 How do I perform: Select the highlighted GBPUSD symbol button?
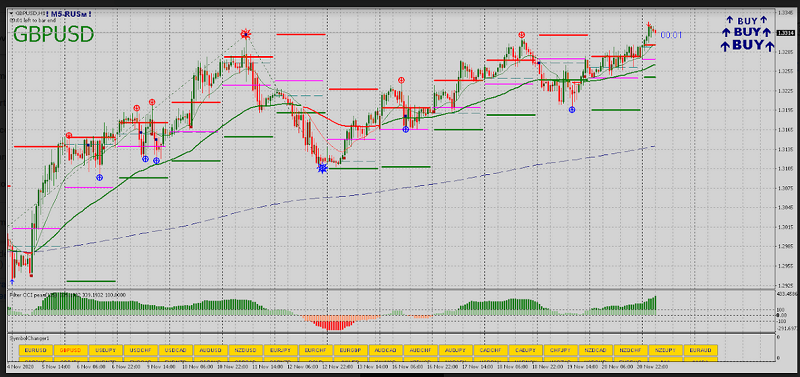(x=71, y=350)
